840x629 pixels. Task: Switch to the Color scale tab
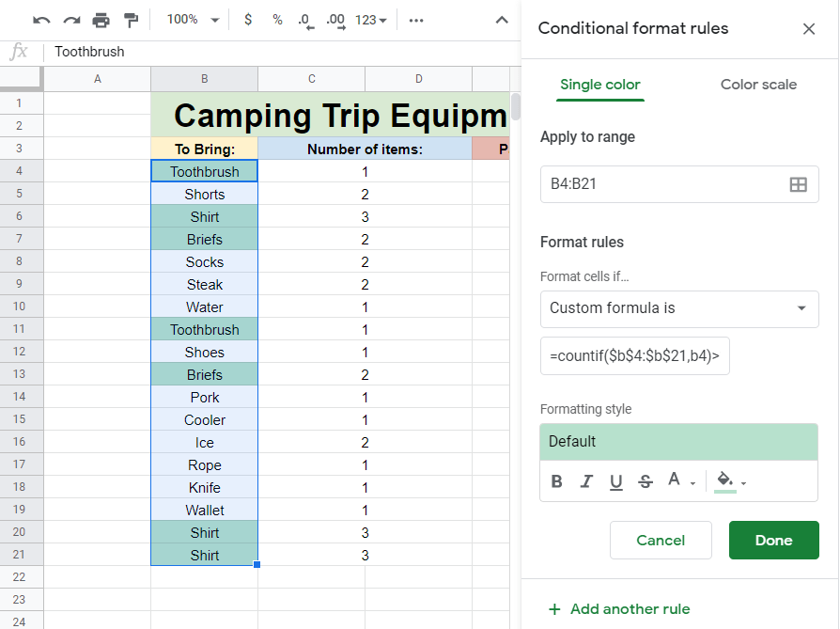[758, 84]
